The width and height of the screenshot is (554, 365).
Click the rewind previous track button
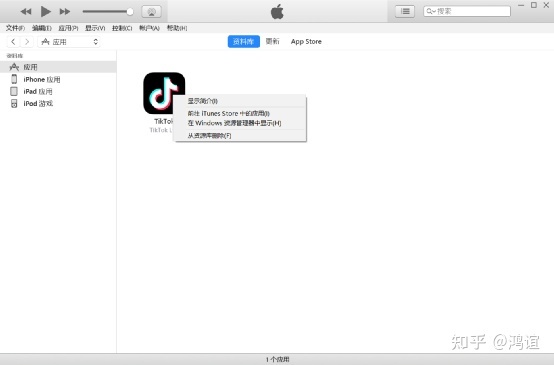pos(26,12)
